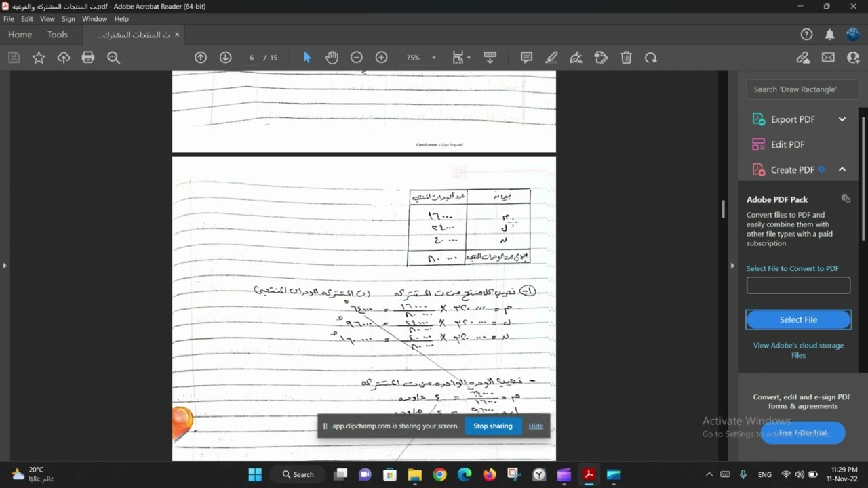The width and height of the screenshot is (868, 488).
Task: Rotate the page clockwise
Action: click(x=651, y=58)
